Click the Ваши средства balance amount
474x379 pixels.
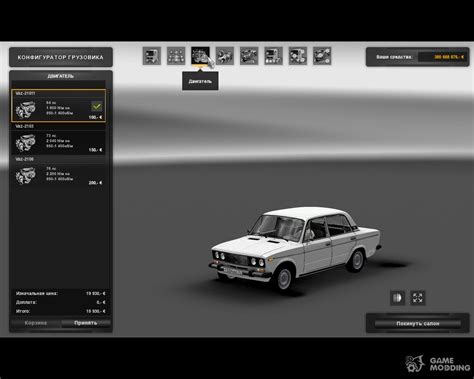(x=449, y=57)
